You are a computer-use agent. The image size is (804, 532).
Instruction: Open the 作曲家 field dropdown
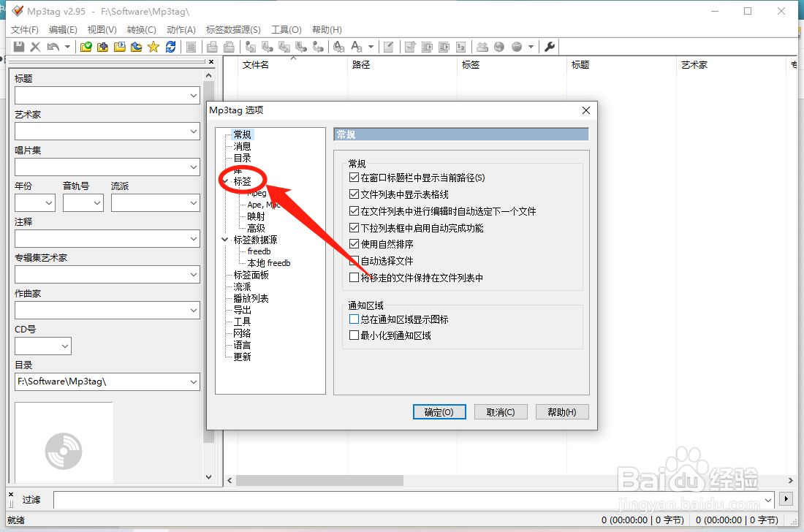click(193, 310)
